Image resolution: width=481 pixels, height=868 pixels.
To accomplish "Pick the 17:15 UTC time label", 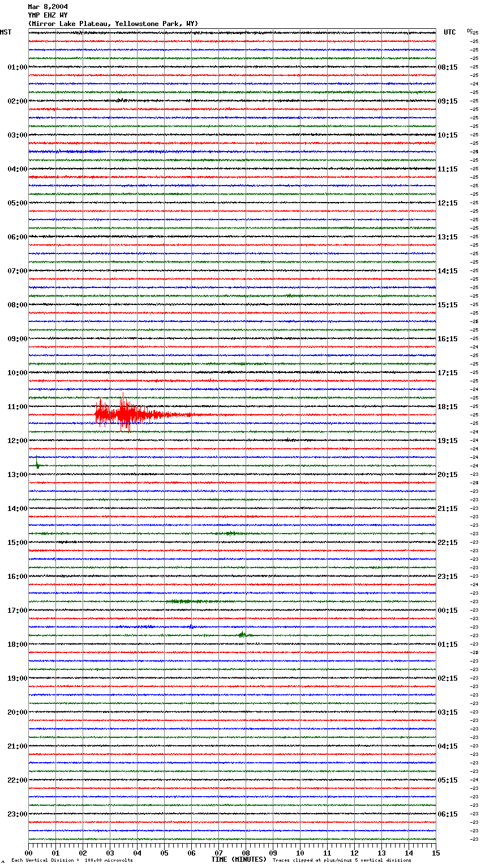I will (448, 373).
